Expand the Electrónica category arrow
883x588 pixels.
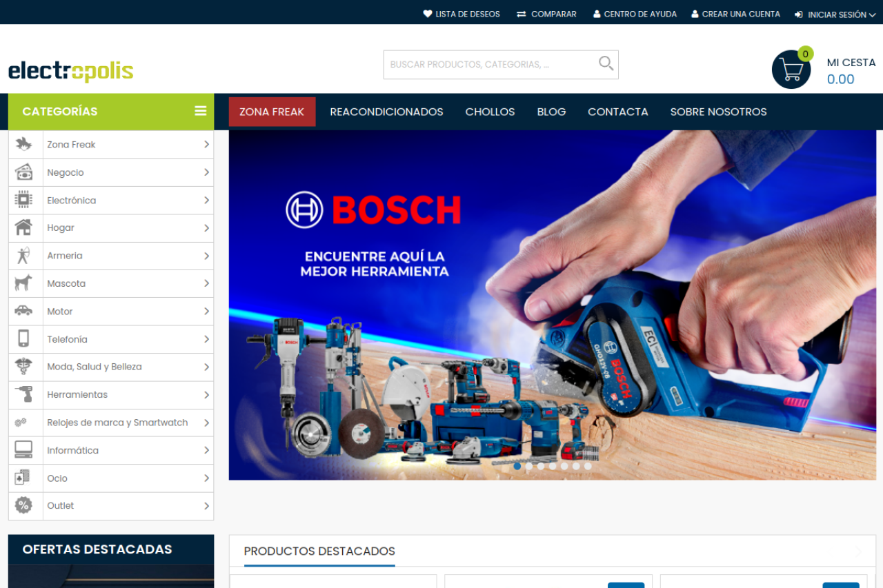coord(206,200)
